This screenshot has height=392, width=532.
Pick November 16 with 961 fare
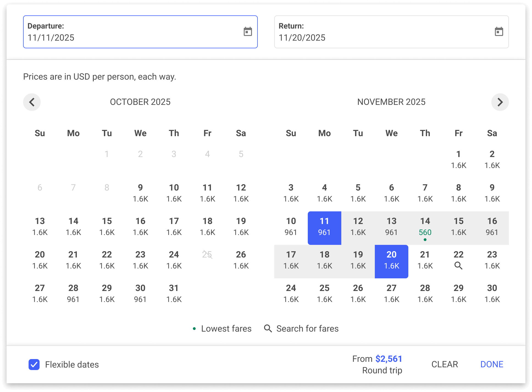(x=492, y=227)
